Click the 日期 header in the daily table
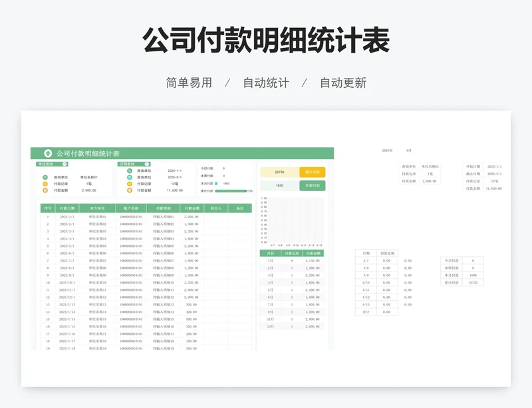The image size is (532, 408). 366,254
